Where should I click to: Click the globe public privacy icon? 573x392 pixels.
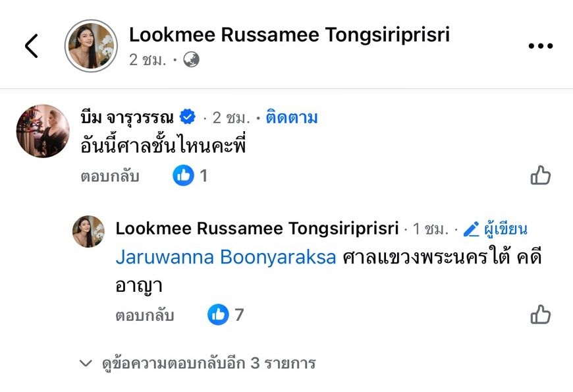[191, 60]
